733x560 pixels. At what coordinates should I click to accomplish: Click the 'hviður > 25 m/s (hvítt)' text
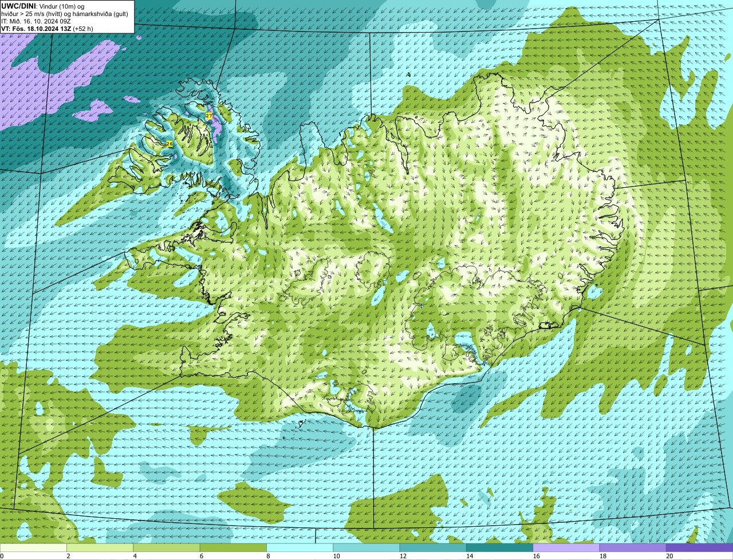click(30, 14)
